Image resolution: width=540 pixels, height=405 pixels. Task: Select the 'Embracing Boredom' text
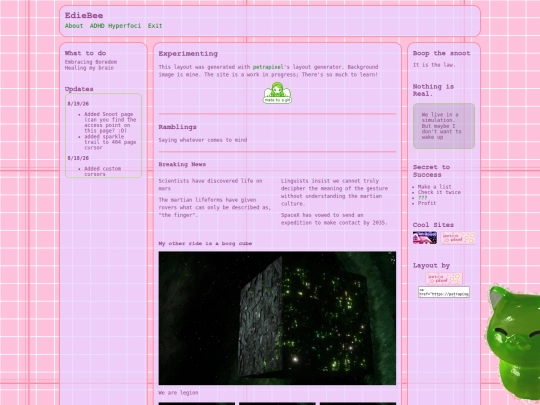point(91,62)
